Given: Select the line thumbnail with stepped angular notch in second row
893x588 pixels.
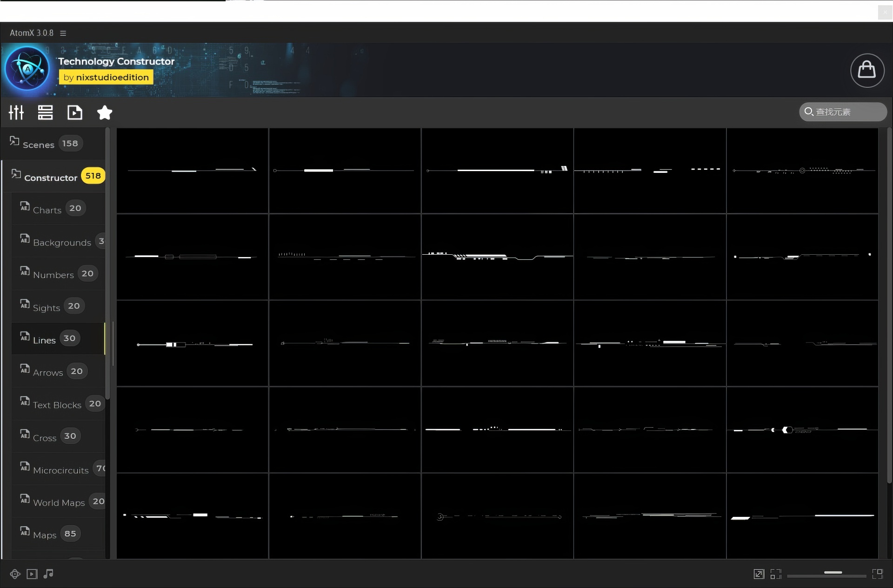Looking at the screenshot, I should (x=497, y=257).
